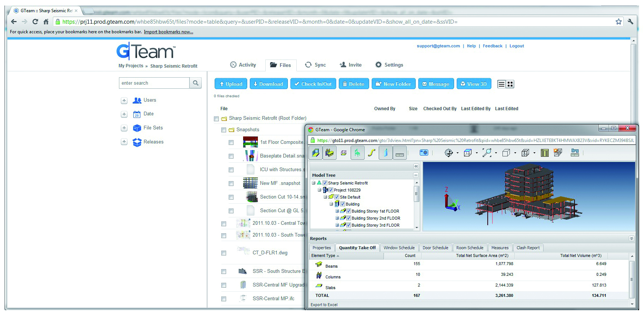This screenshot has height=315, width=644.
Task: Click the list view layout icon
Action: [501, 84]
